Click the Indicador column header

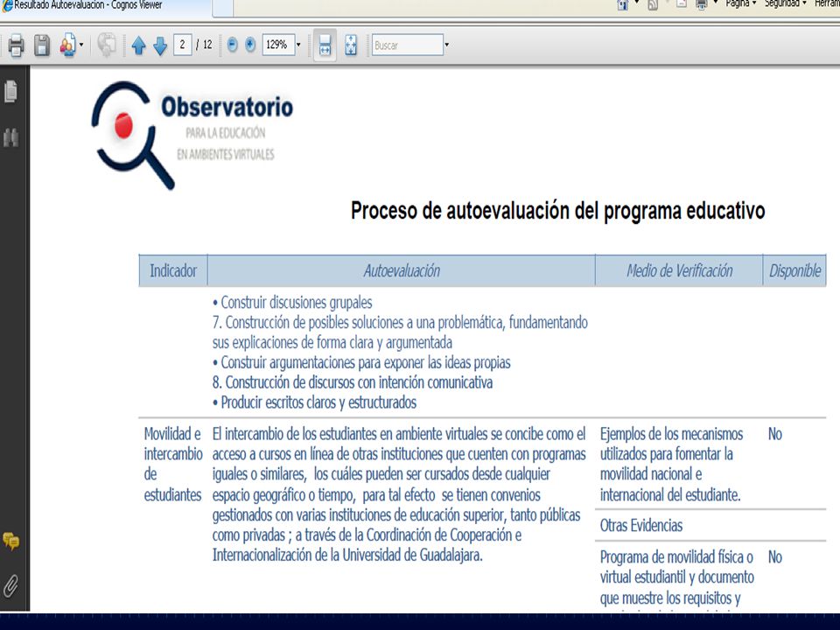point(173,270)
